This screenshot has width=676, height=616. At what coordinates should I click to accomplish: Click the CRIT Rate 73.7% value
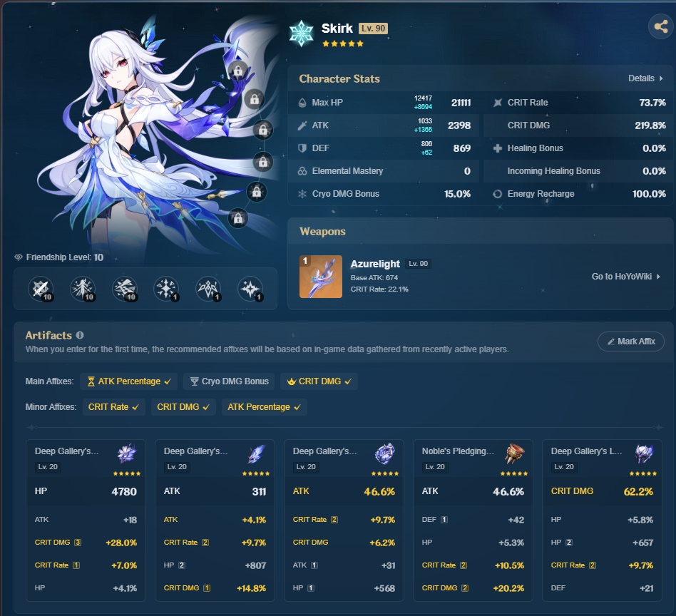[x=652, y=103]
